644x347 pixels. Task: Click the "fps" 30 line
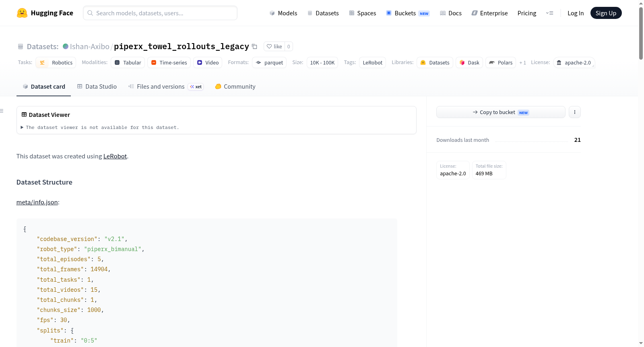pos(54,320)
